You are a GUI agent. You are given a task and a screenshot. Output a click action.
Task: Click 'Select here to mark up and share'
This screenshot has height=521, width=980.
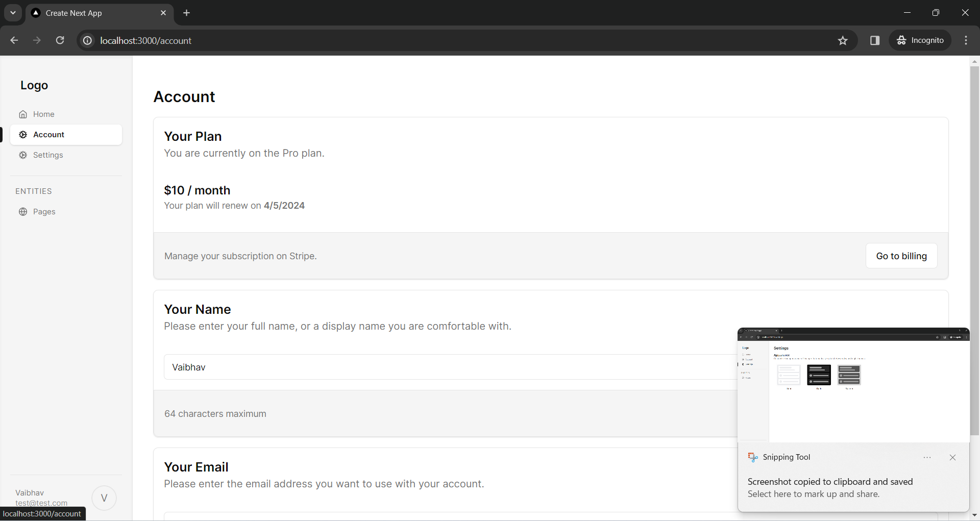[814, 494]
